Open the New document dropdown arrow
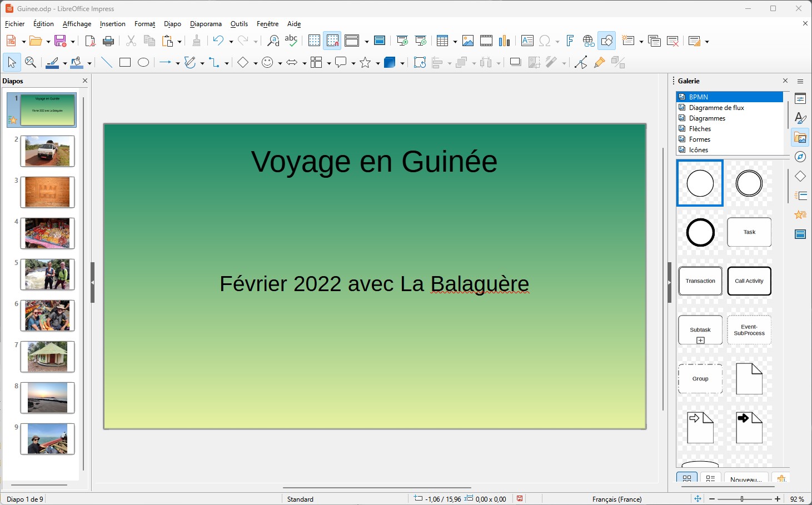Image resolution: width=812 pixels, height=505 pixels. (23, 42)
